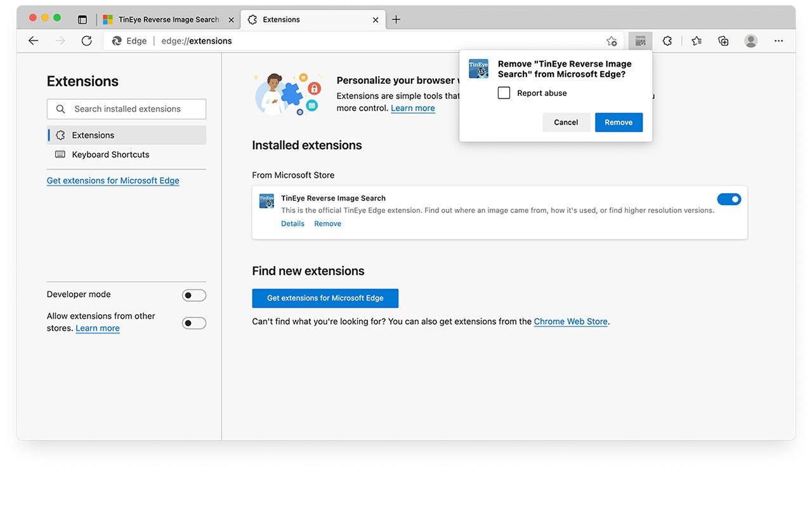This screenshot has width=812, height=508.
Task: Open the Collections toolbar icon
Action: coord(723,41)
